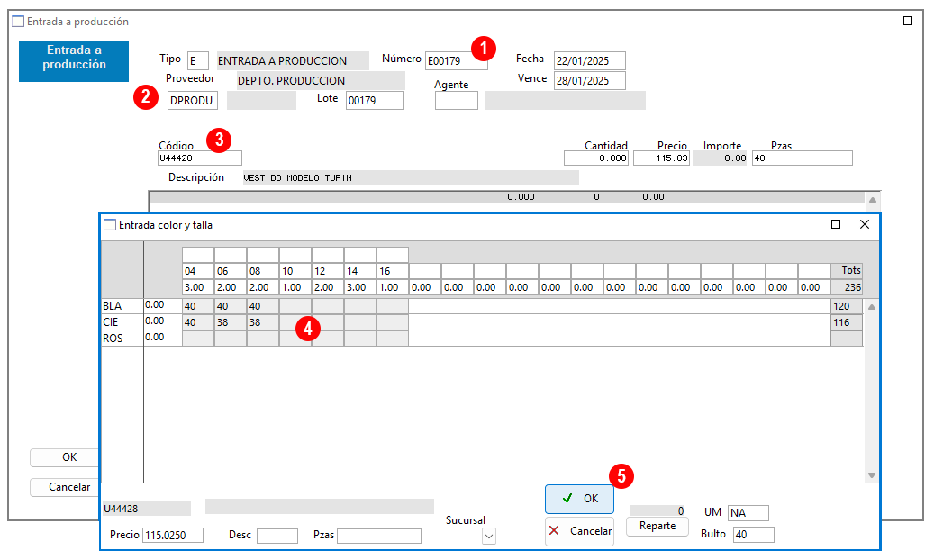Click the size 10 column header
Image resolution: width=934 pixels, height=560 pixels.
(x=295, y=271)
